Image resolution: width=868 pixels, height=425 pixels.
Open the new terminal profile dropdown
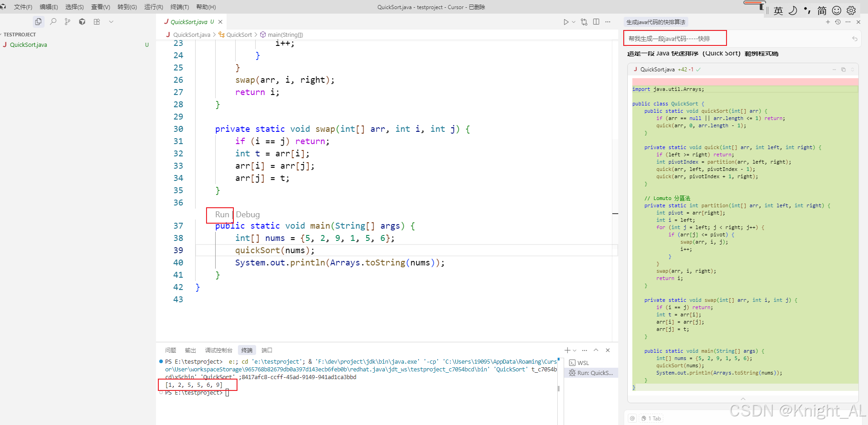[x=575, y=350]
